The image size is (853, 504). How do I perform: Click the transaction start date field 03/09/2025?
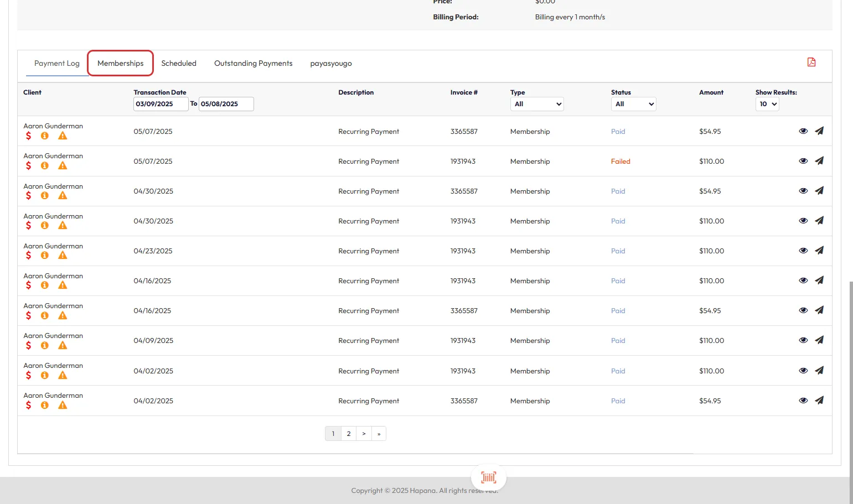161,104
